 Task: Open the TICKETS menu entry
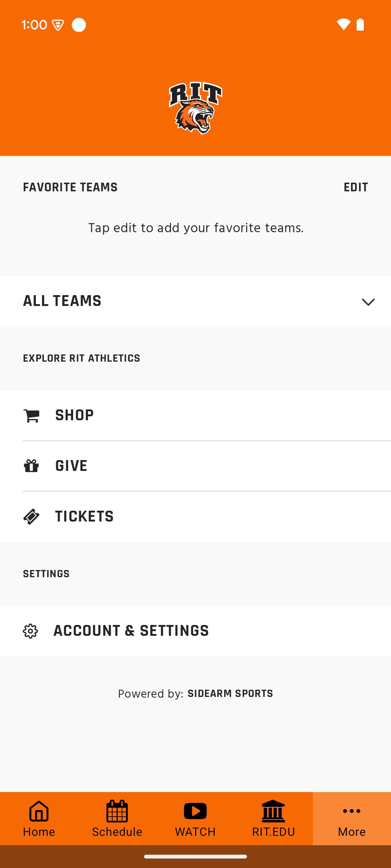(x=195, y=516)
